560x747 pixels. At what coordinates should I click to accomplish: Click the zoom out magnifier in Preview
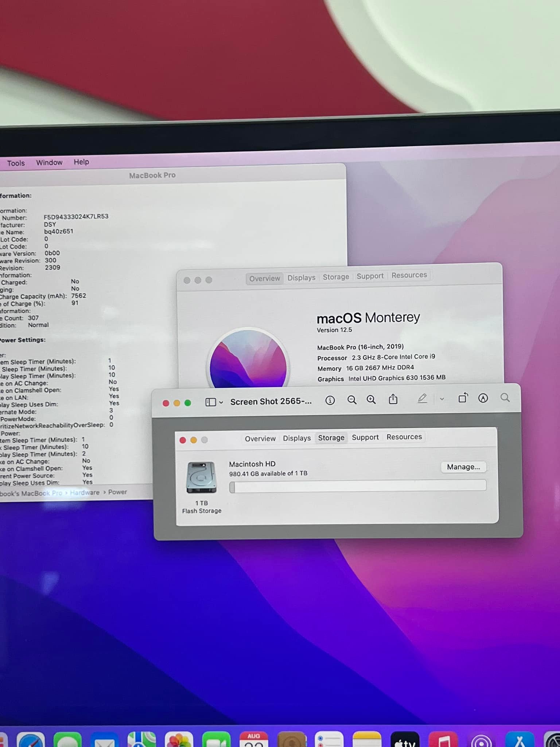tap(352, 400)
